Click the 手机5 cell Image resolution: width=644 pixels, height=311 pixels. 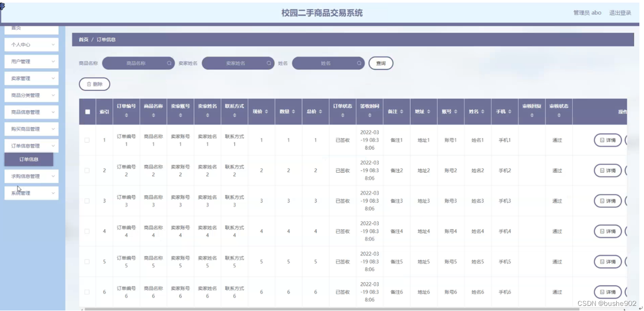504,262
